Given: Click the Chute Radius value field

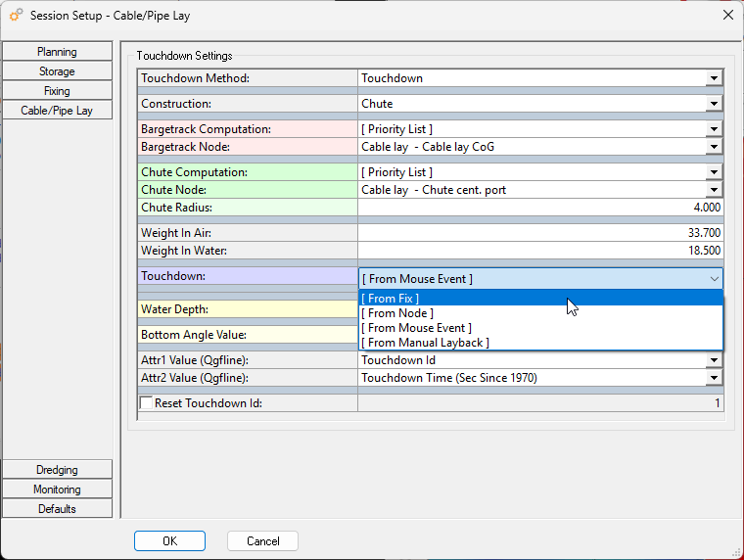Looking at the screenshot, I should coord(539,208).
